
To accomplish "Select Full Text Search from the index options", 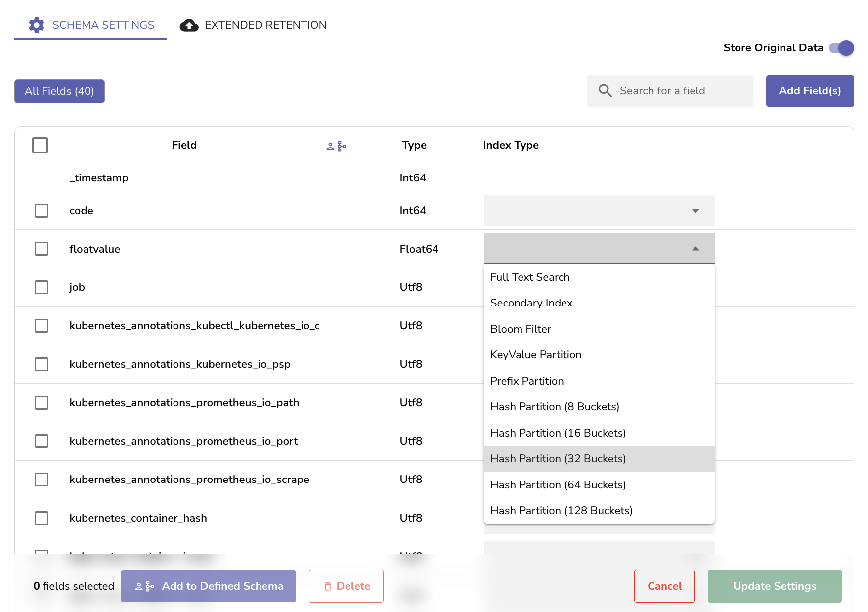I will (529, 277).
